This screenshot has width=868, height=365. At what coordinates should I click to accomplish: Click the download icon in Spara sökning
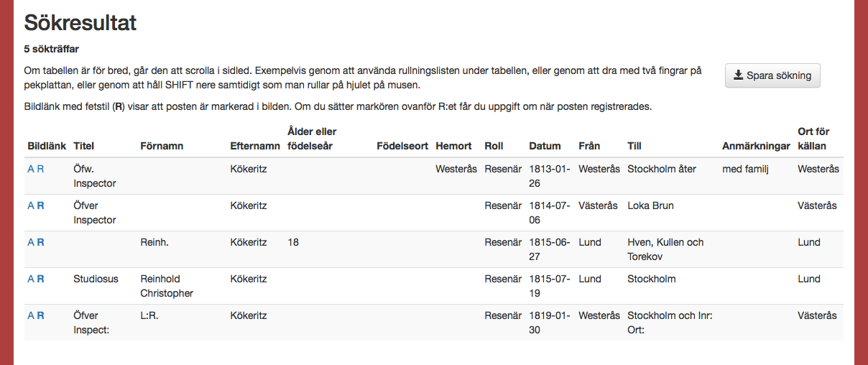pyautogui.click(x=738, y=75)
